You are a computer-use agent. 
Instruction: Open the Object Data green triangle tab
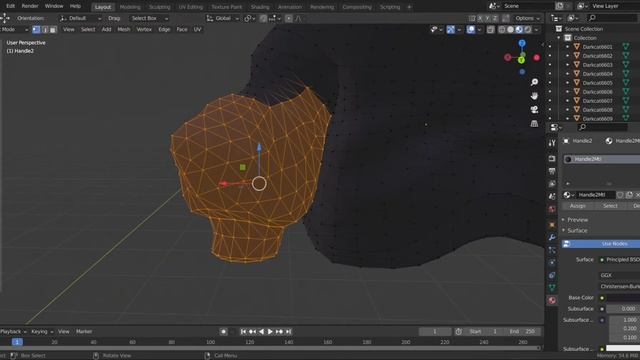[552, 288]
